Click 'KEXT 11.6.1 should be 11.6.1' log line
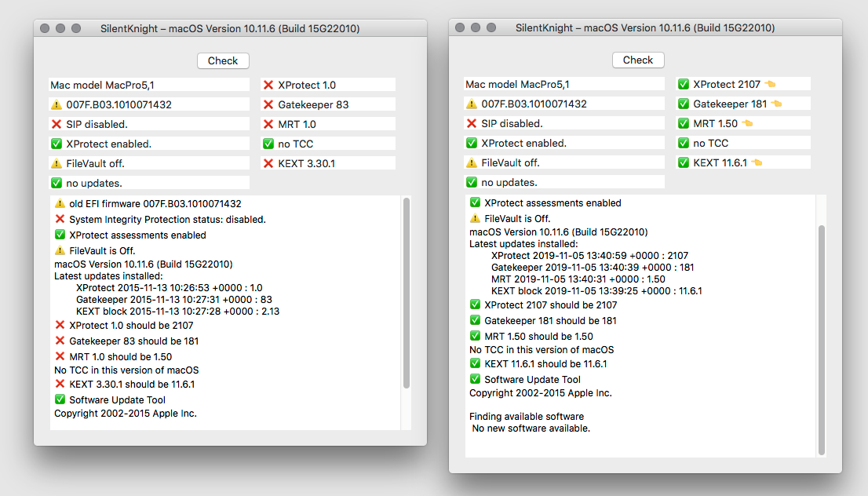 coord(538,363)
